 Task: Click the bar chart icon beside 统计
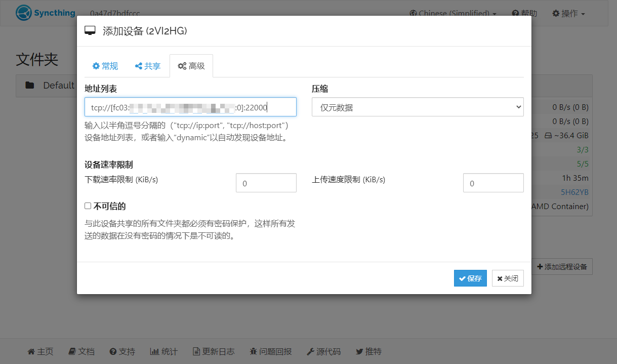pos(154,351)
